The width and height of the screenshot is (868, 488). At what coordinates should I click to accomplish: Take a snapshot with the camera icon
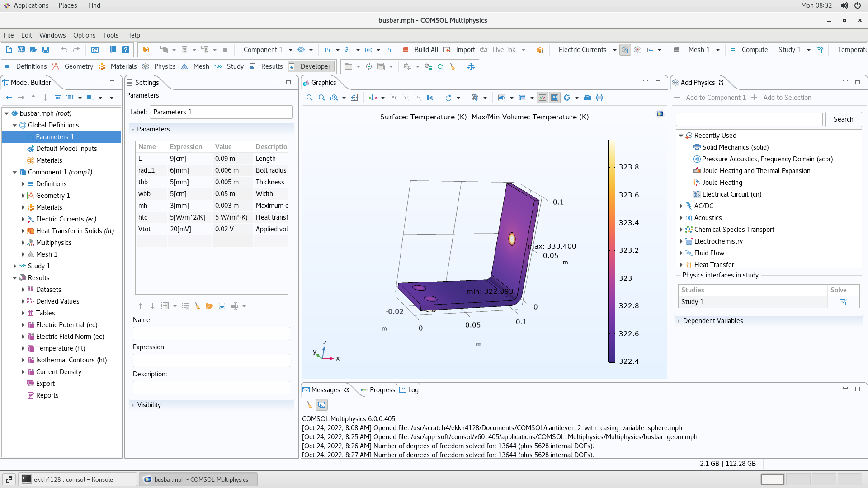click(x=587, y=98)
